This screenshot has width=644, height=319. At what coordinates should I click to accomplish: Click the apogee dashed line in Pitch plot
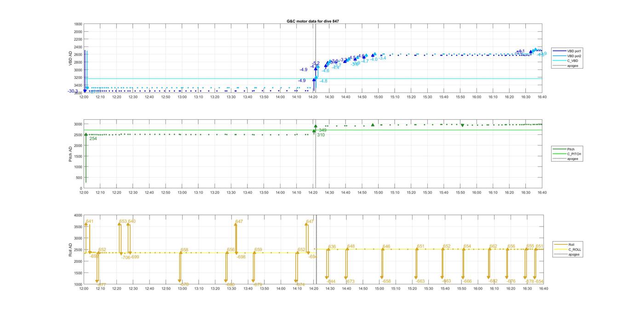[316, 154]
